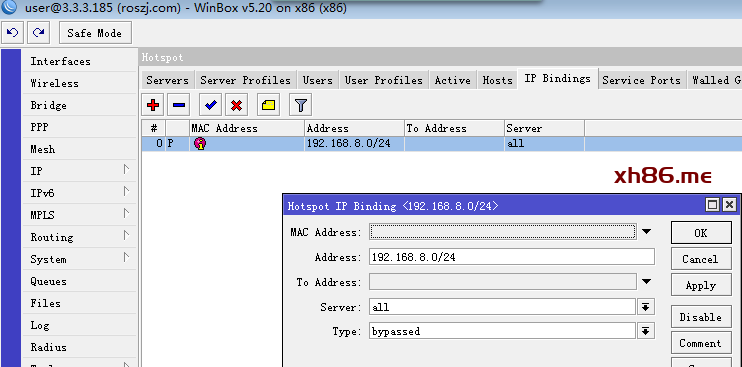Click the Server field showing all
The image size is (742, 367).
[502, 307]
